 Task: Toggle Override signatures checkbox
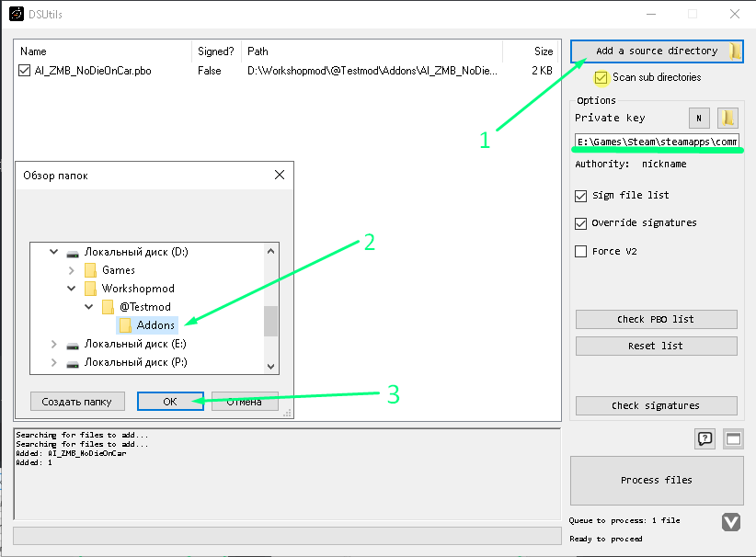(581, 223)
